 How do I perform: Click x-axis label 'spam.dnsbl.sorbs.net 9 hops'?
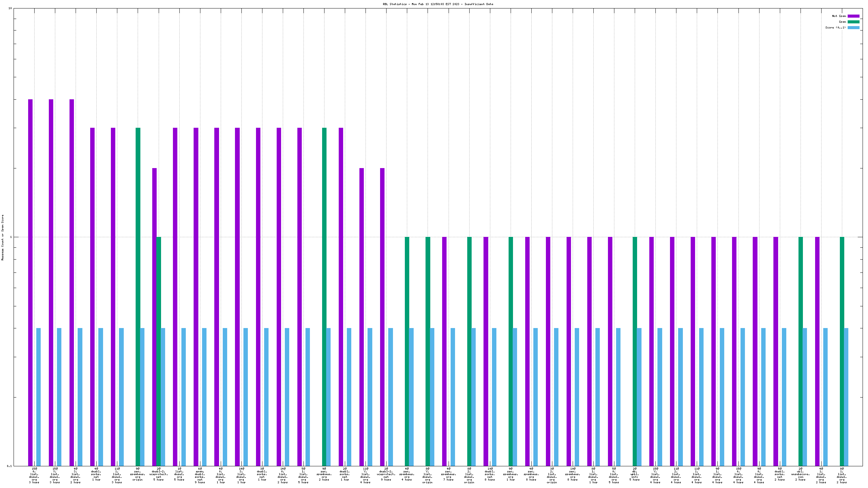200,475
